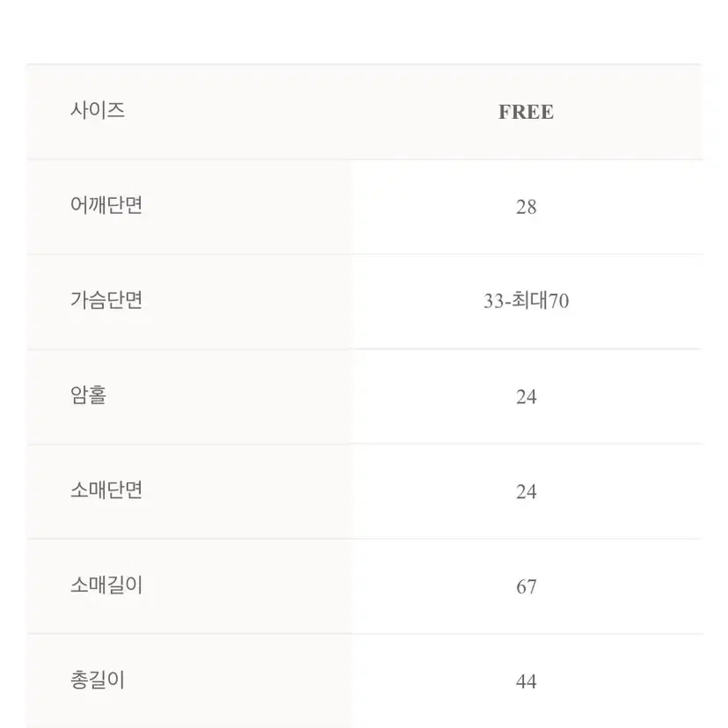This screenshot has width=728, height=728.
Task: Click the total length value 44
Action: click(526, 681)
